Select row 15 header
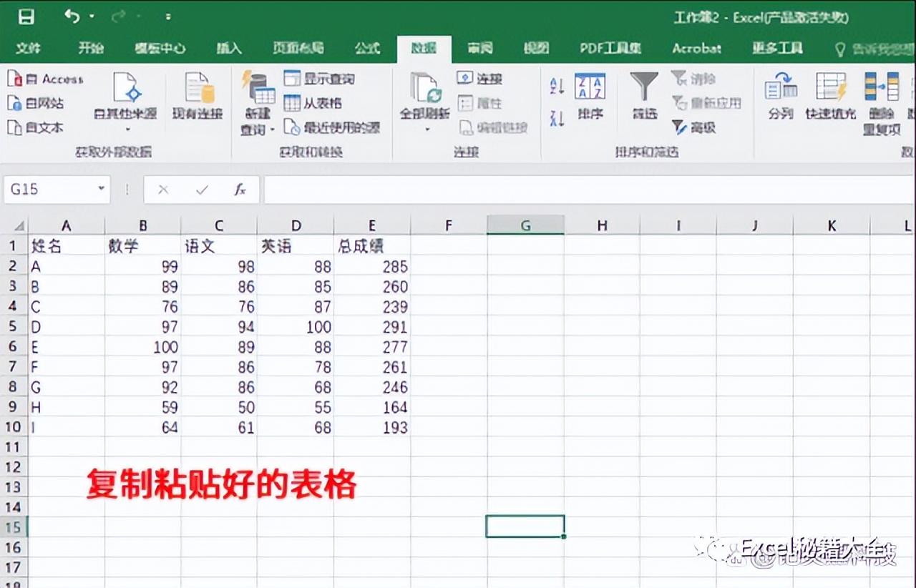This screenshot has height=588, width=916. tap(15, 527)
